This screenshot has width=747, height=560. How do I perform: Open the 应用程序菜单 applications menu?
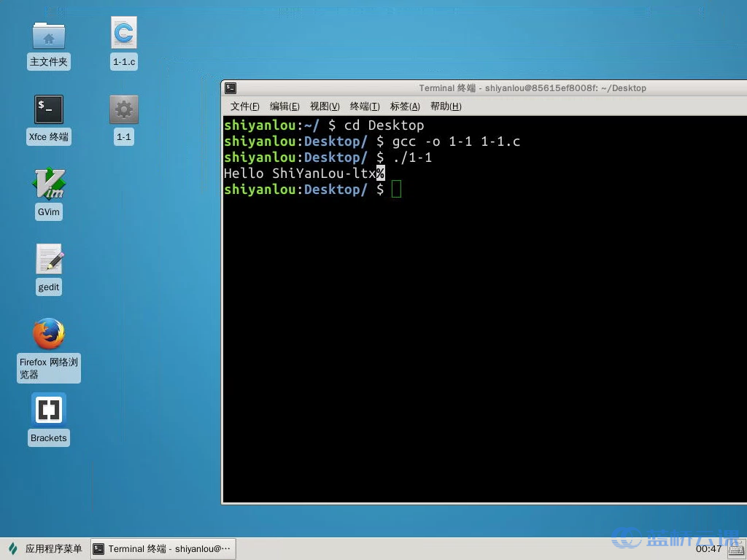pyautogui.click(x=45, y=548)
